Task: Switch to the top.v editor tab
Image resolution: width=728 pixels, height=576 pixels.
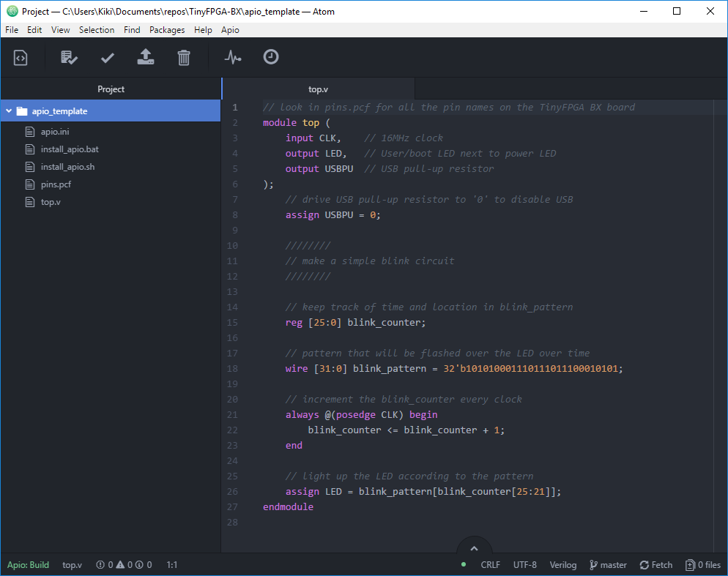Action: [x=318, y=89]
